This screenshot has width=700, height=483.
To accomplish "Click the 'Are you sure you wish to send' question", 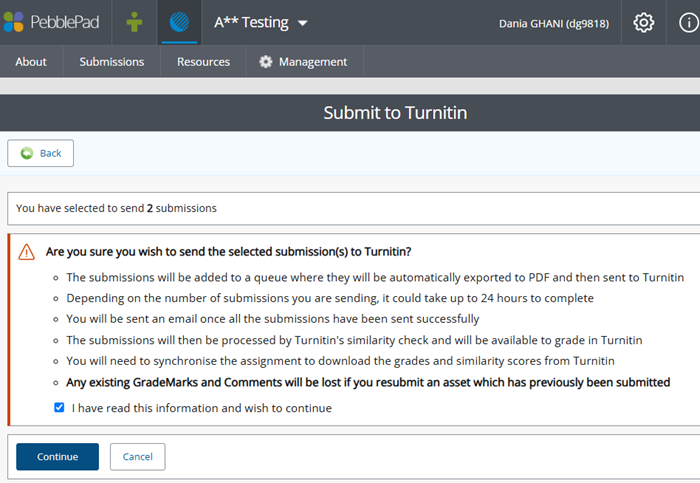I will click(228, 252).
